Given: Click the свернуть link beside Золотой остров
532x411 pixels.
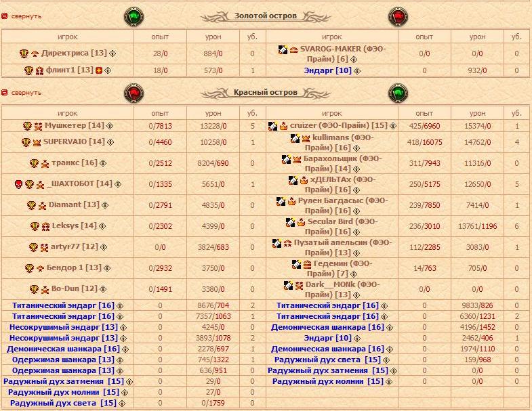Looking at the screenshot, I should coord(26,16).
